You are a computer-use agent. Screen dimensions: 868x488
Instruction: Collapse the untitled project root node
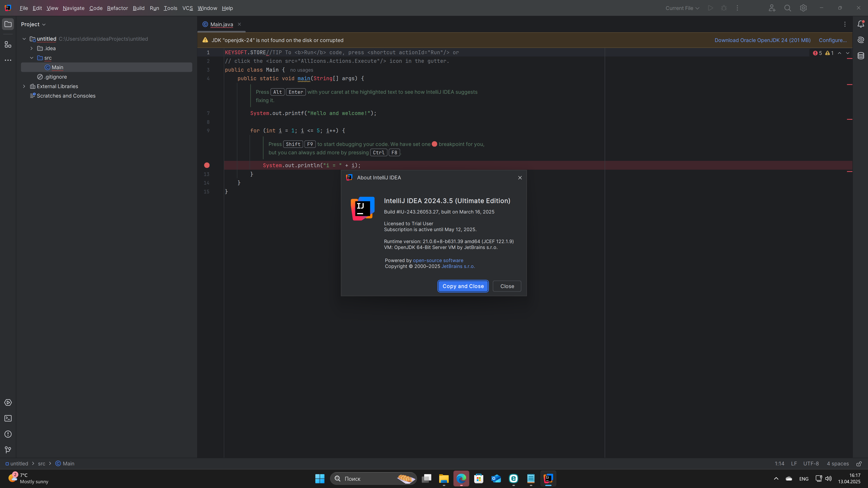[24, 39]
